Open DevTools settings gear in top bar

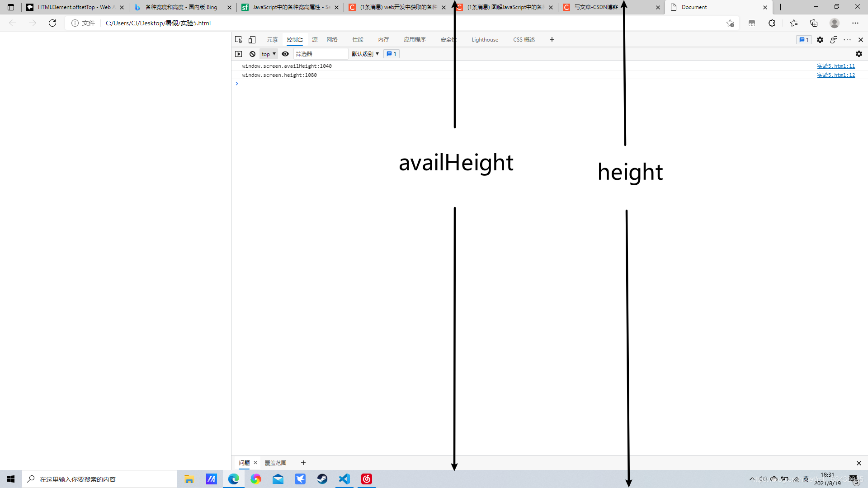coord(820,40)
